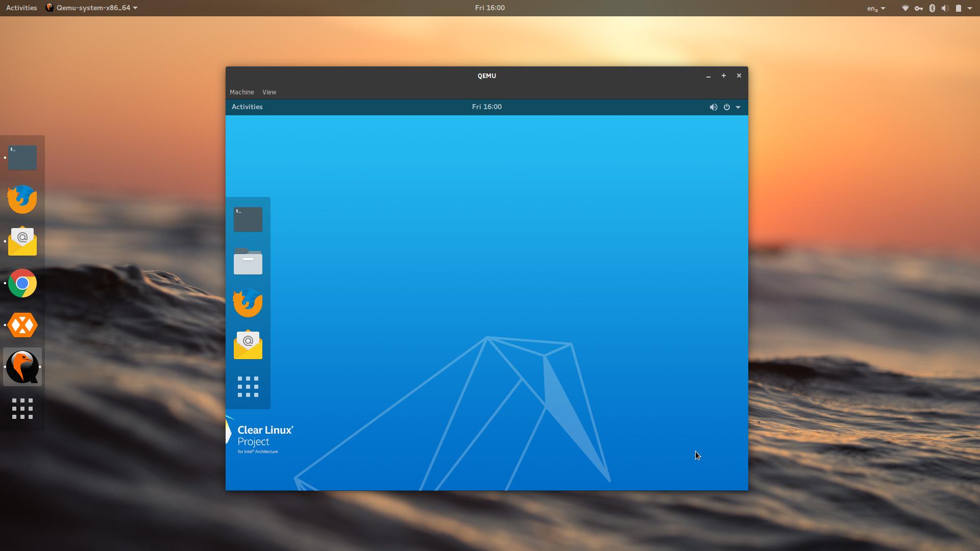The height and width of the screenshot is (551, 980).
Task: Show applications grid in the Clear Linux guest
Action: 248,387
